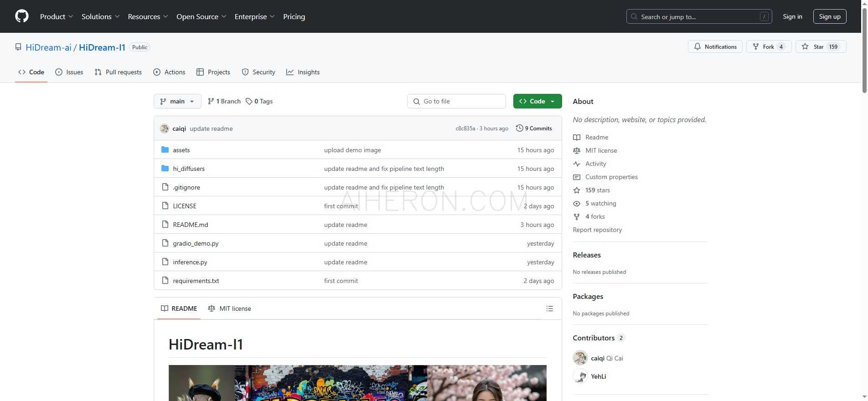The width and height of the screenshot is (868, 401).
Task: Expand the Open Source menu
Action: tap(201, 16)
